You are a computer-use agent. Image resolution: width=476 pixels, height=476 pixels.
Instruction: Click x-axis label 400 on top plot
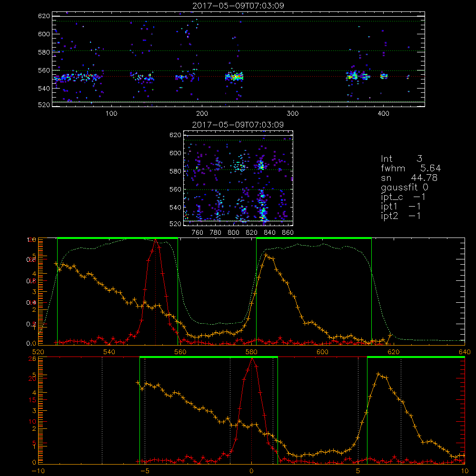tap(383, 114)
